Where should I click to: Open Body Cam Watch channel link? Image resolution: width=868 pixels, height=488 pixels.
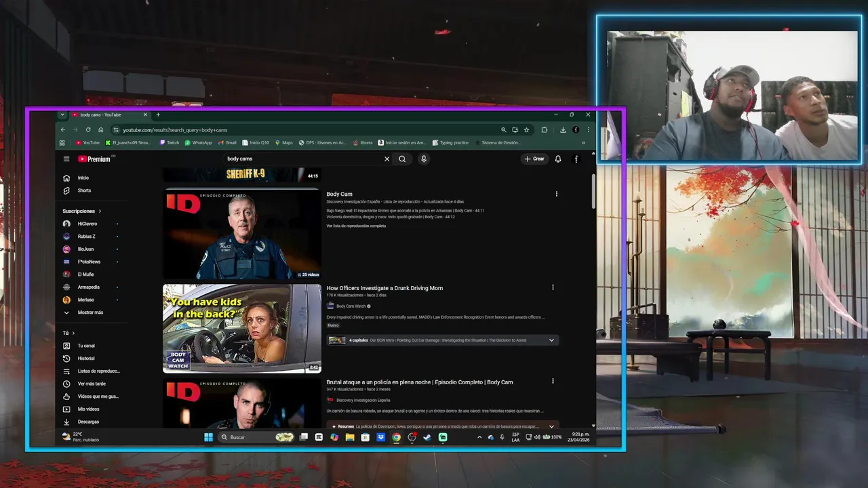point(353,306)
